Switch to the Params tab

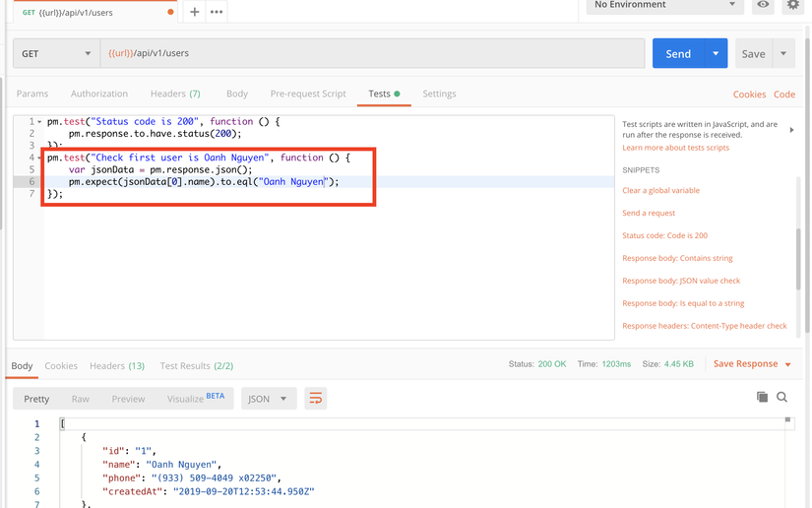click(x=32, y=94)
